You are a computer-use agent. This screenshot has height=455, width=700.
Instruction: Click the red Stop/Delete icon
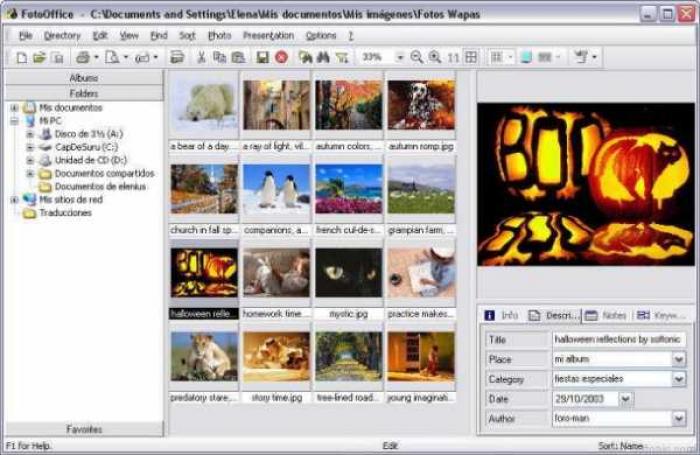281,58
